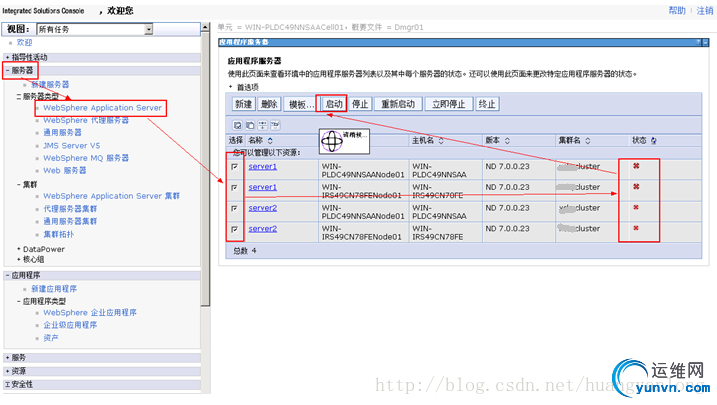Click the 终止 button
Viewport: 717px width, 405px height.
coord(487,104)
